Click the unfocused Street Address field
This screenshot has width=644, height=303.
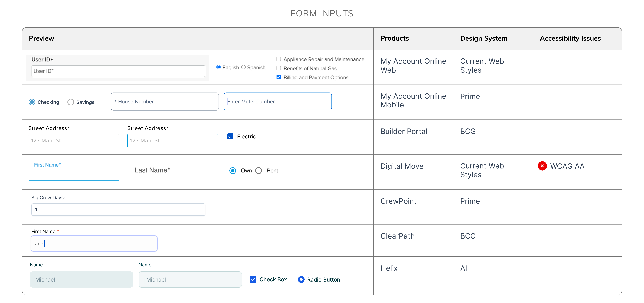click(x=74, y=140)
